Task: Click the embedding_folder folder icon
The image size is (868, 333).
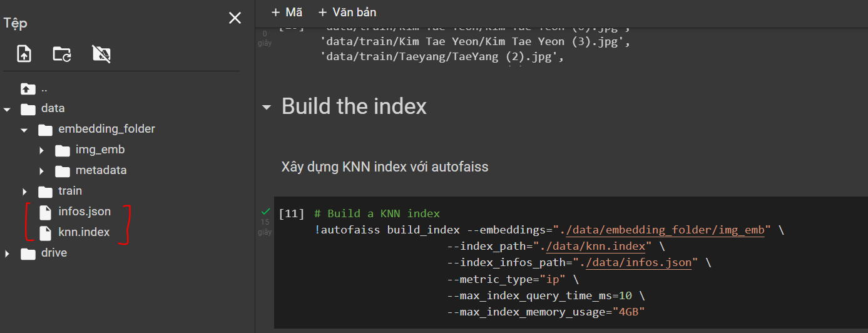Action: pyautogui.click(x=45, y=130)
